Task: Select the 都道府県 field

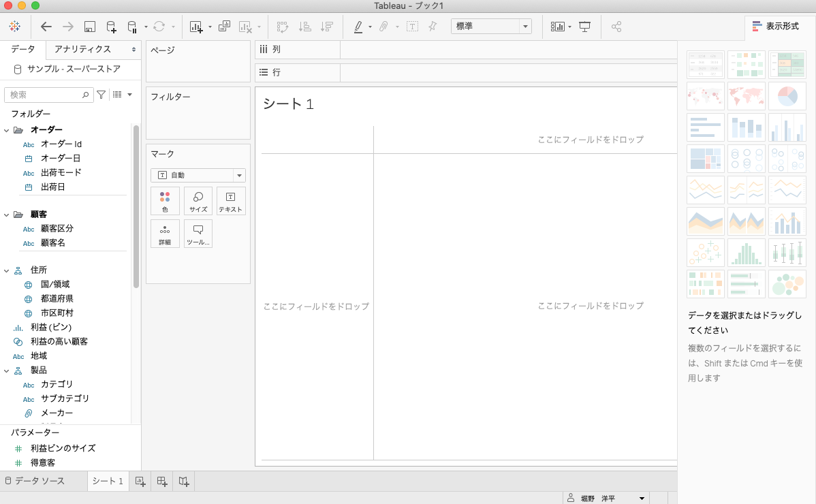Action: tap(57, 298)
